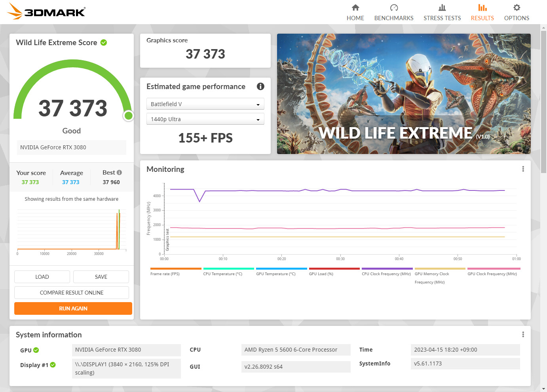Click COMPARE RESULT ONLINE button

(72, 293)
